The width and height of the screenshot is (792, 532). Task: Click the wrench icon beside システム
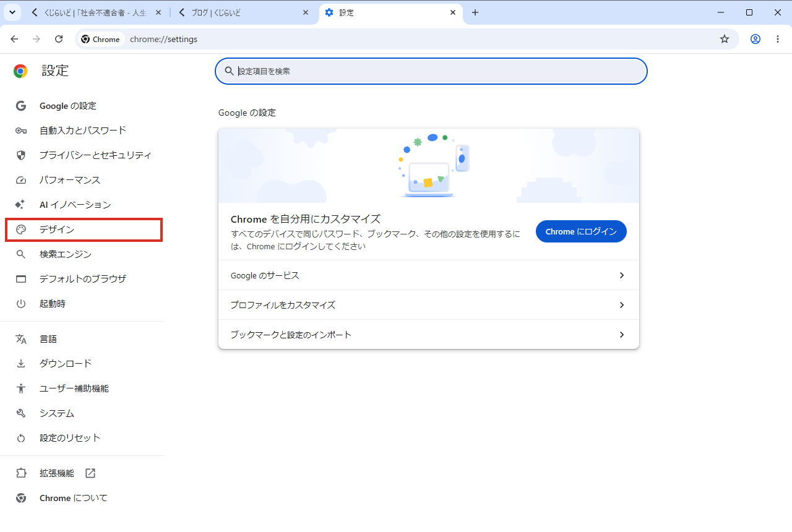[21, 413]
